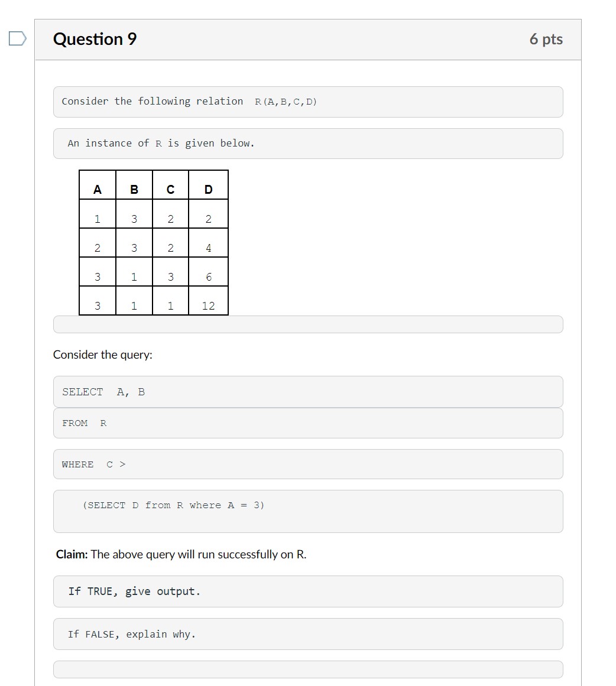Click the 'FROM R' query box
The width and height of the screenshot is (616, 686).
(x=307, y=423)
